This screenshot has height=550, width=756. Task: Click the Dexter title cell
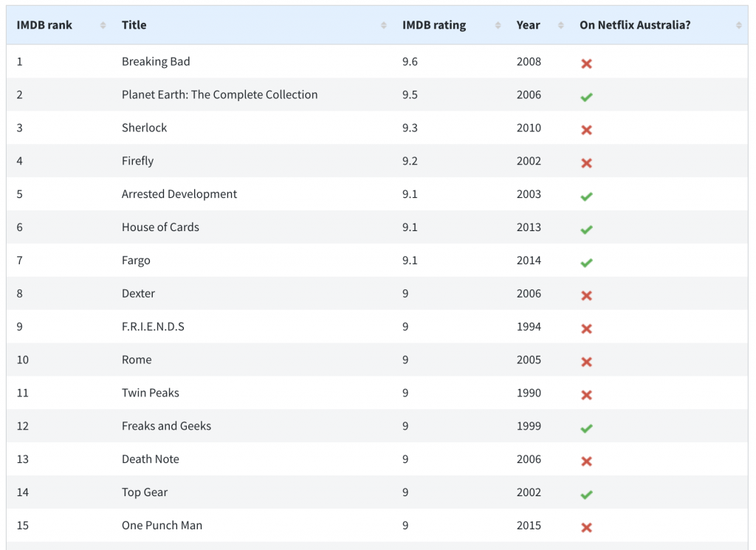pos(138,294)
